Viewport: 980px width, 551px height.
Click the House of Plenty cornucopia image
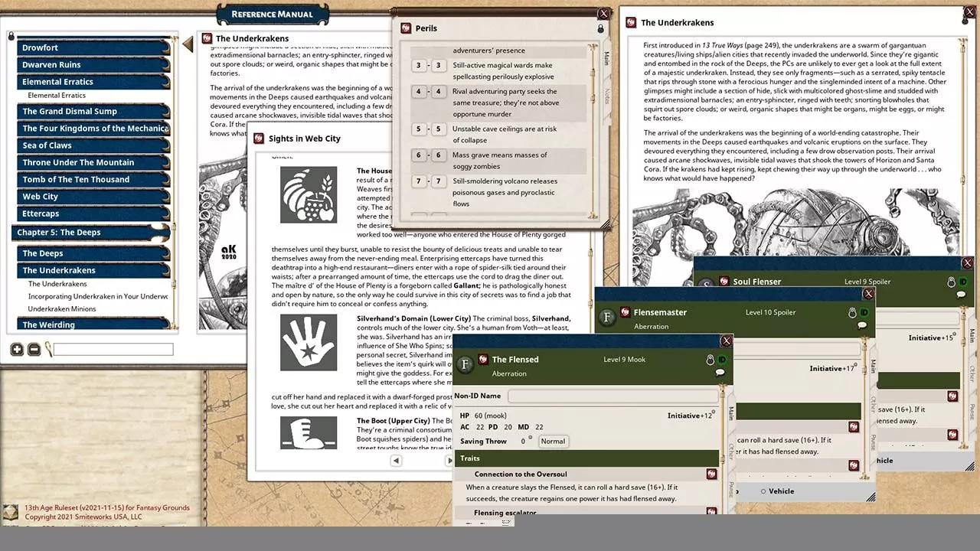(309, 195)
